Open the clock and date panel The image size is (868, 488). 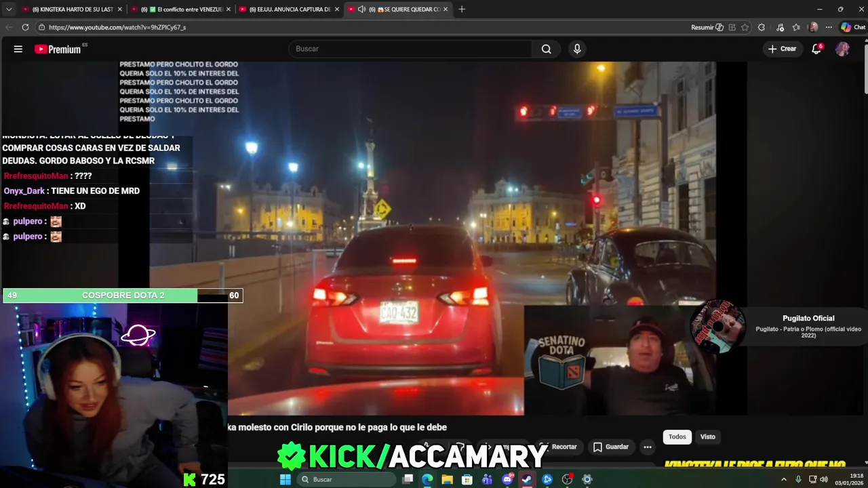tap(849, 479)
